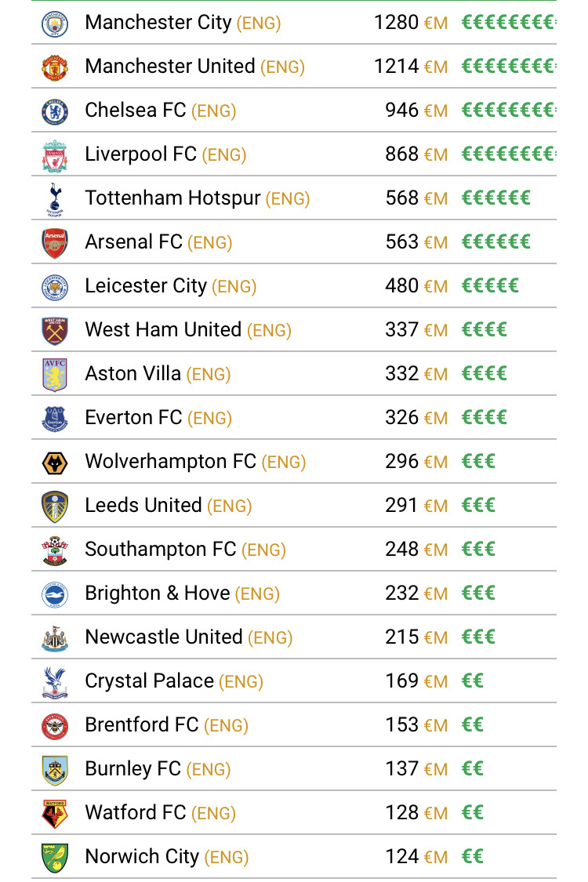Click the Wolverhampton wolf head logo

coord(55,463)
